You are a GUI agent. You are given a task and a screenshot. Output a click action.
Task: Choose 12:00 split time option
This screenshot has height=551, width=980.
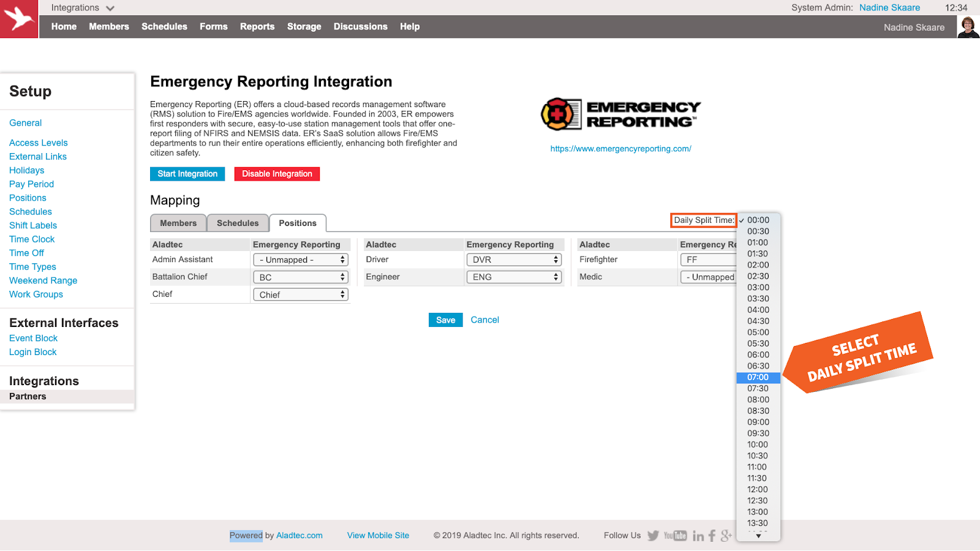tap(758, 490)
